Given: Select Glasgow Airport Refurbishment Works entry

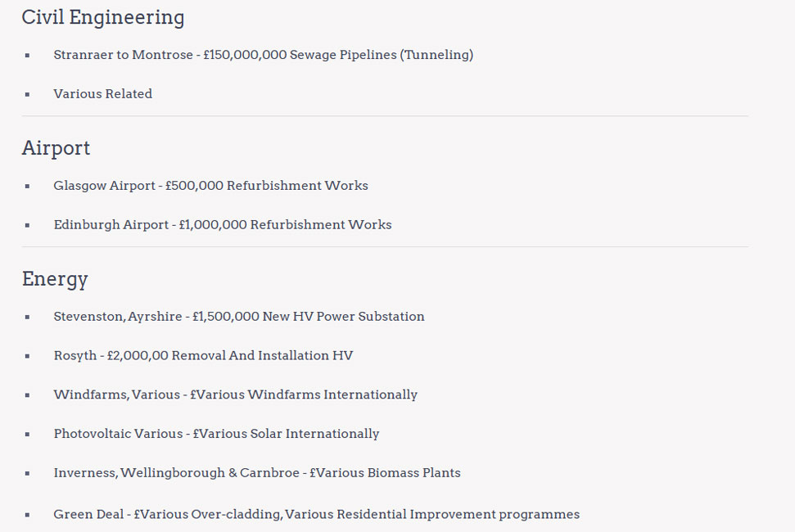Looking at the screenshot, I should click(211, 186).
